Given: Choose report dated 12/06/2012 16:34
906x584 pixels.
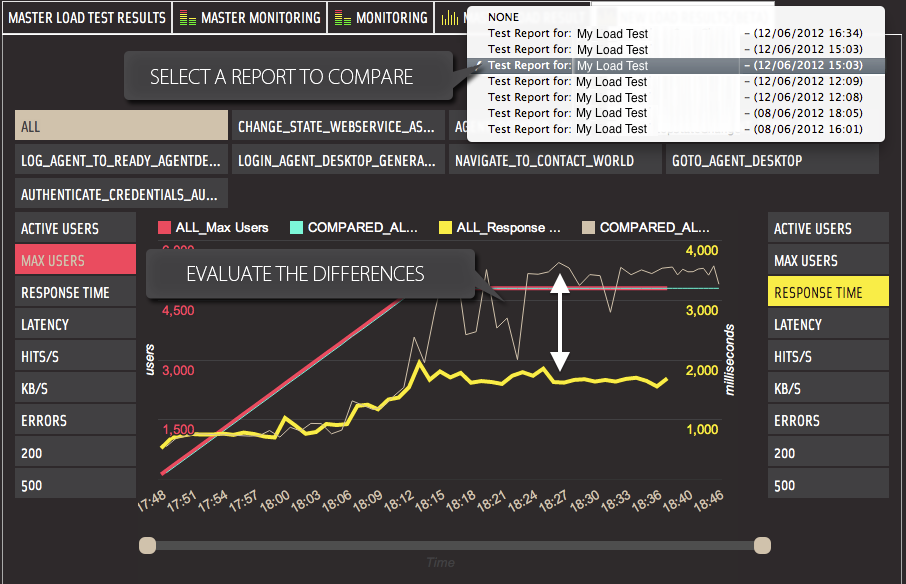Looking at the screenshot, I should (675, 34).
